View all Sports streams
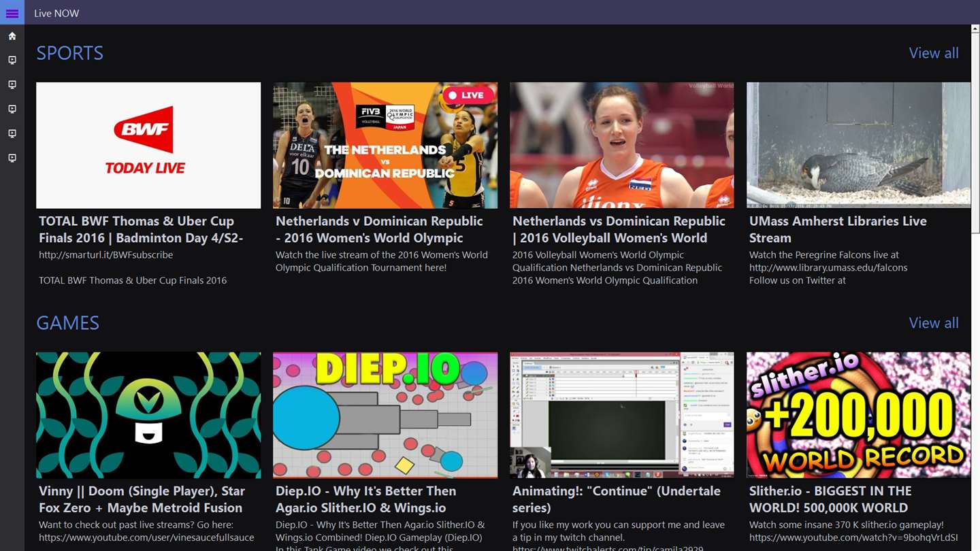This screenshot has height=551, width=980. click(934, 53)
